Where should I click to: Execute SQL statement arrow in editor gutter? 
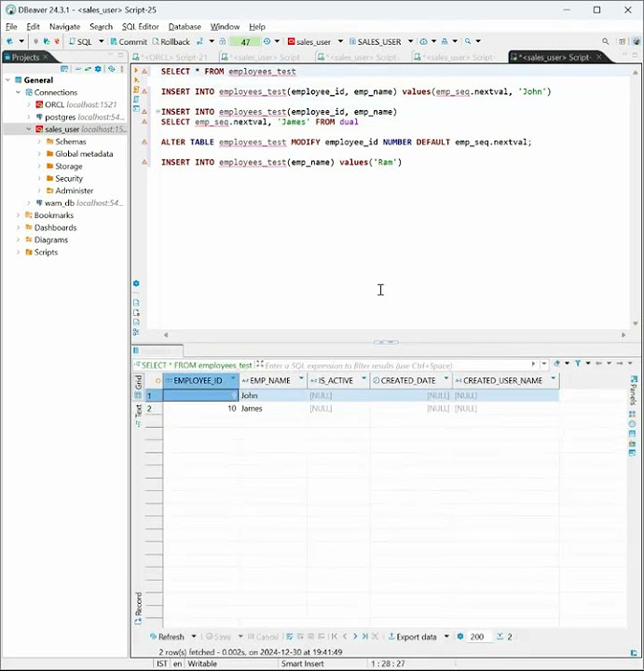point(136,70)
